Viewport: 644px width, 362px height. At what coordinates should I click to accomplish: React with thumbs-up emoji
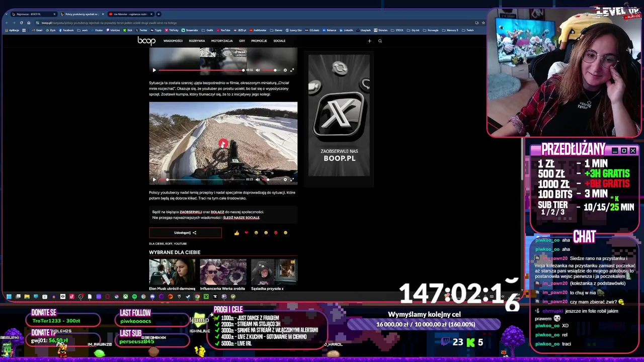[236, 233]
